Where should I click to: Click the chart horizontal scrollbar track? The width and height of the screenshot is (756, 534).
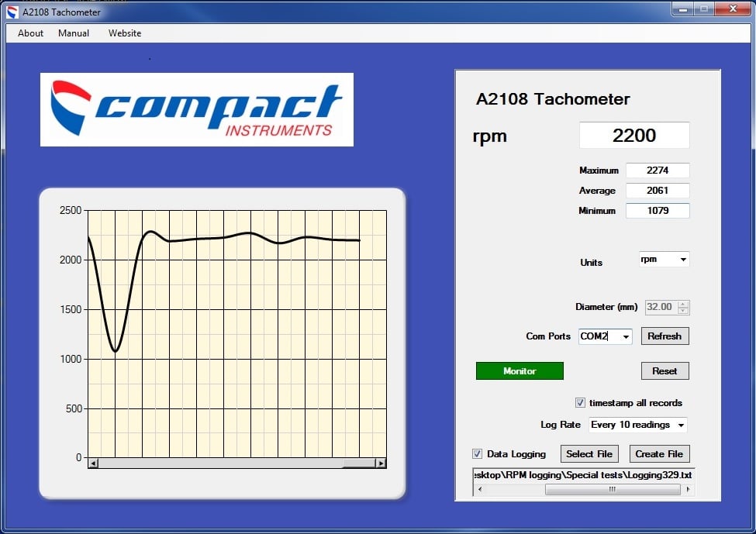pyautogui.click(x=237, y=463)
